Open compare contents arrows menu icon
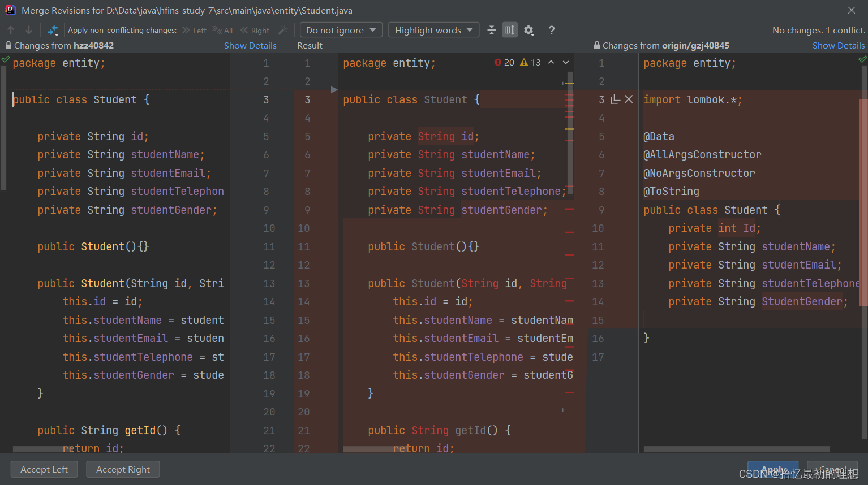Image resolution: width=868 pixels, height=485 pixels. pos(53,30)
